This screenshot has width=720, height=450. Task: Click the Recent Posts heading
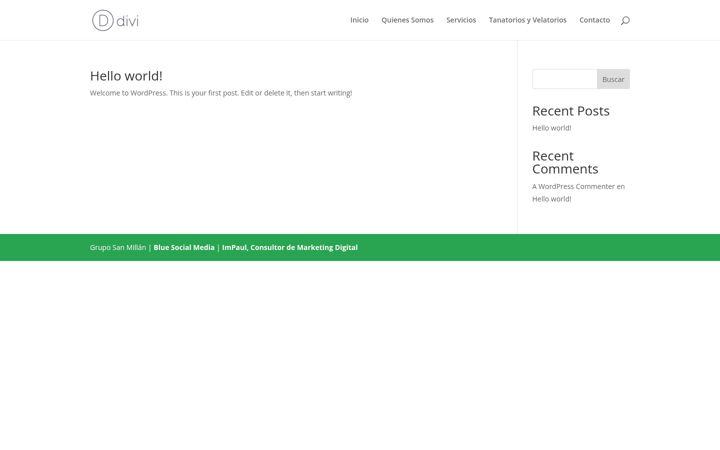[571, 111]
